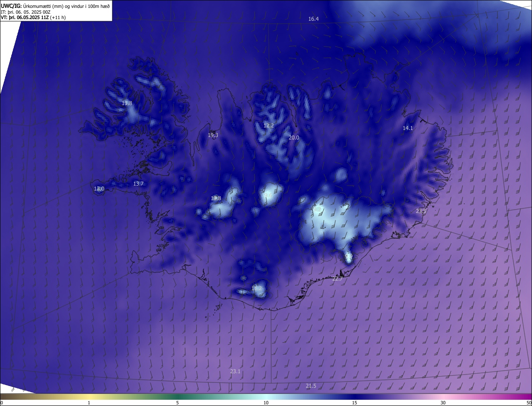
Task: Select the 21.5 value at the bottom
Action: pos(311,386)
